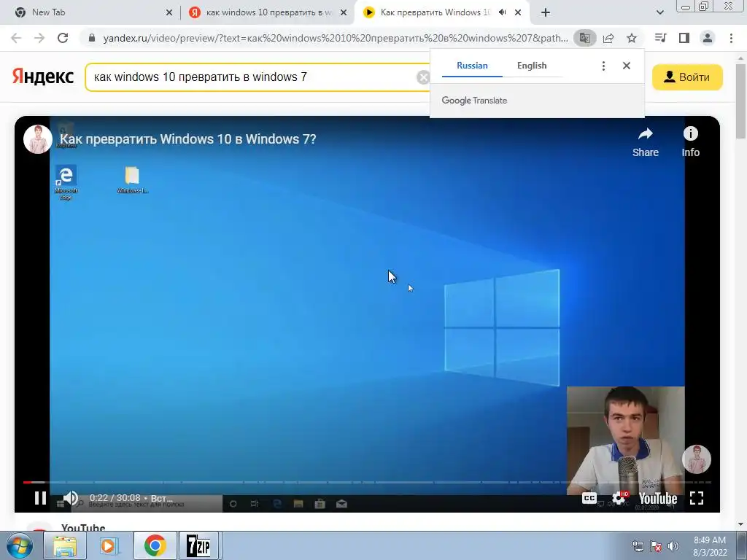Open video on YouTube logo

[658, 499]
